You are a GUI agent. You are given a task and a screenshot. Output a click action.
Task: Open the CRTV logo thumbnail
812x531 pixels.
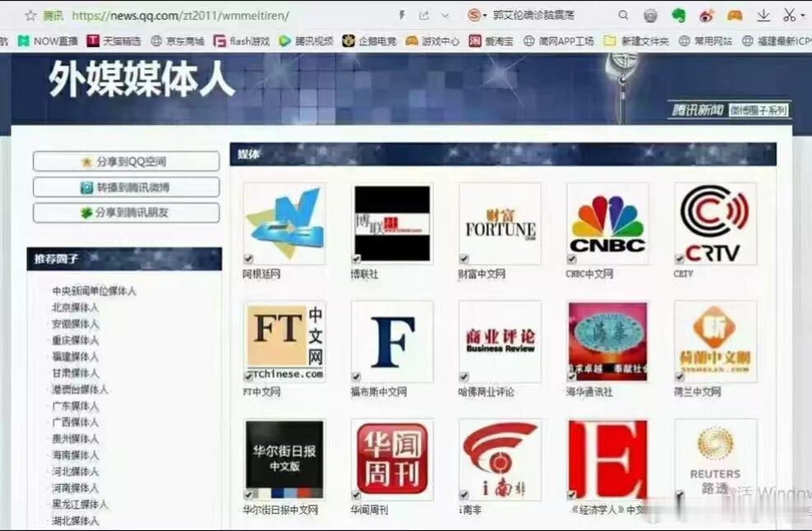[x=716, y=224]
